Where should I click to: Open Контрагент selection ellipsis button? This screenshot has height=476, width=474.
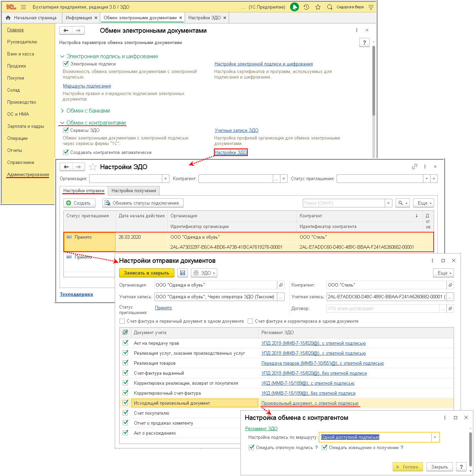(x=276, y=179)
